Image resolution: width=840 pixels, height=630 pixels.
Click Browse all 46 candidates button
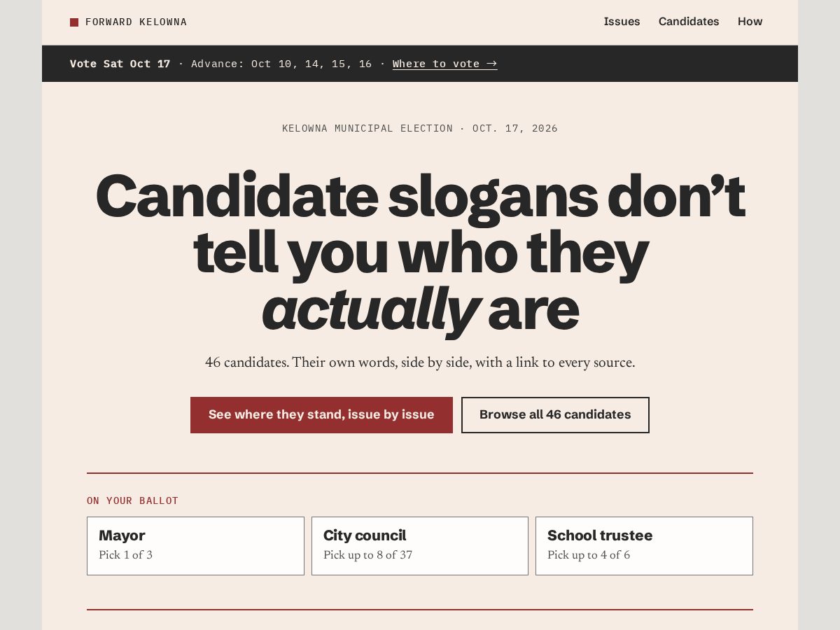coord(555,415)
